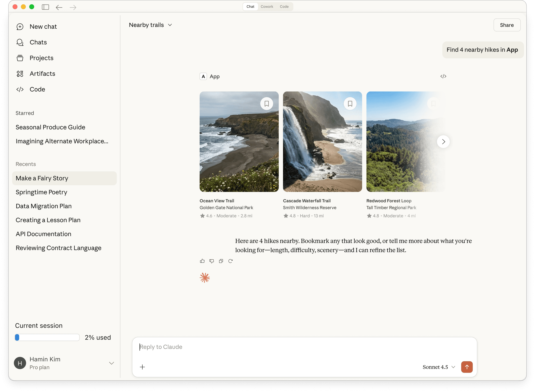The image size is (535, 392).
Task: Bookmark the Redwood Forest Loop card
Action: (433, 104)
